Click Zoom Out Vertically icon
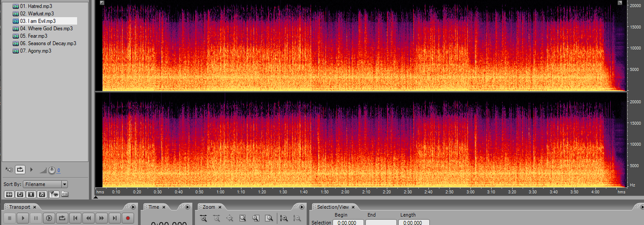This screenshot has height=225, width=644. 297,218
